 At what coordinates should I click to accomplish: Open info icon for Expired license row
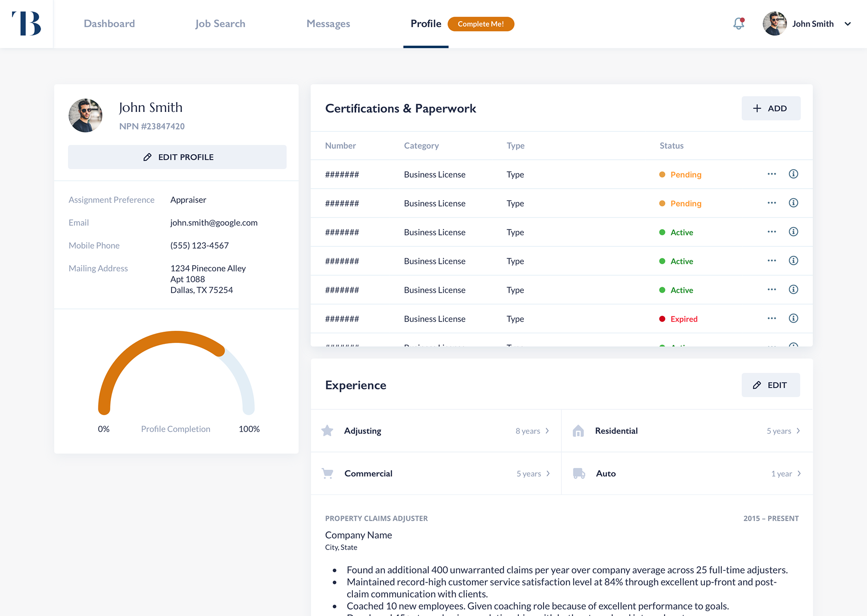pyautogui.click(x=793, y=319)
